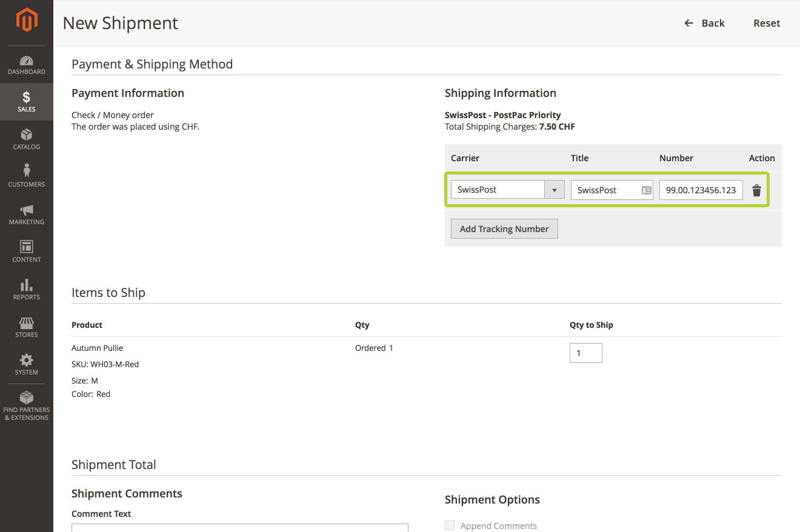Open the Stores menu

tap(27, 327)
